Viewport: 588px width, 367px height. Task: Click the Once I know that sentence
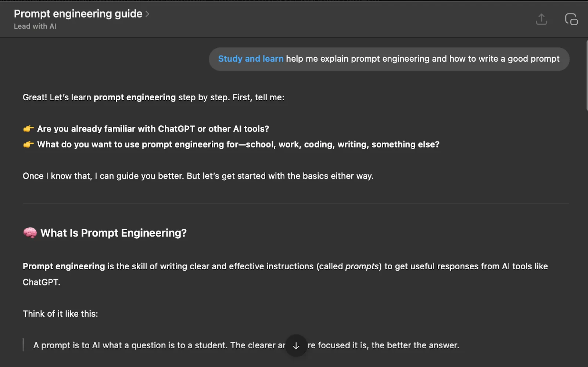[x=198, y=176]
